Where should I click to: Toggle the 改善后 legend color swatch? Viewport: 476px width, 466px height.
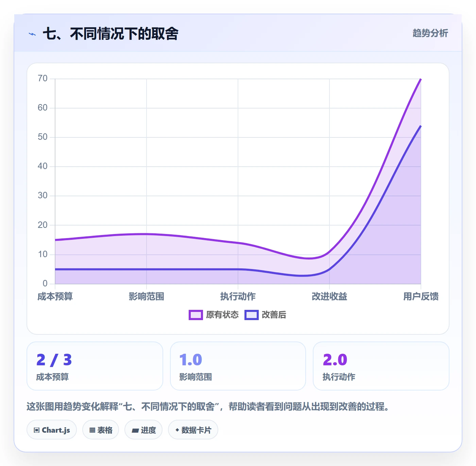coord(252,315)
